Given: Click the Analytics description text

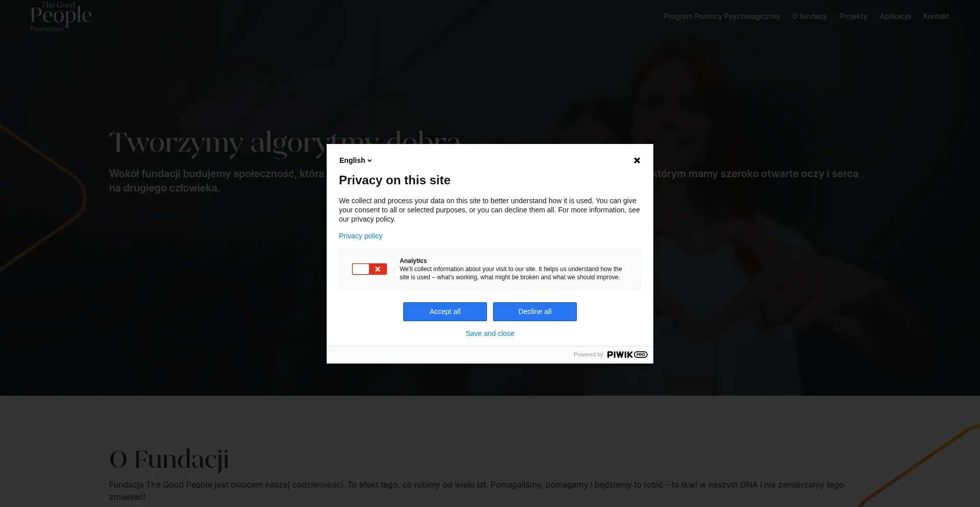Looking at the screenshot, I should (x=510, y=273).
